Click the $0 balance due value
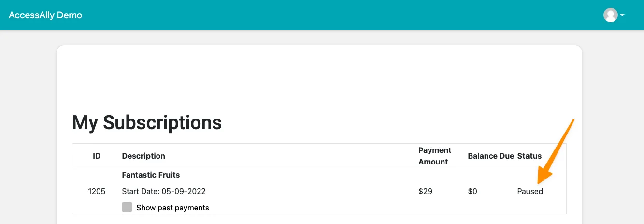644x224 pixels. tap(472, 191)
